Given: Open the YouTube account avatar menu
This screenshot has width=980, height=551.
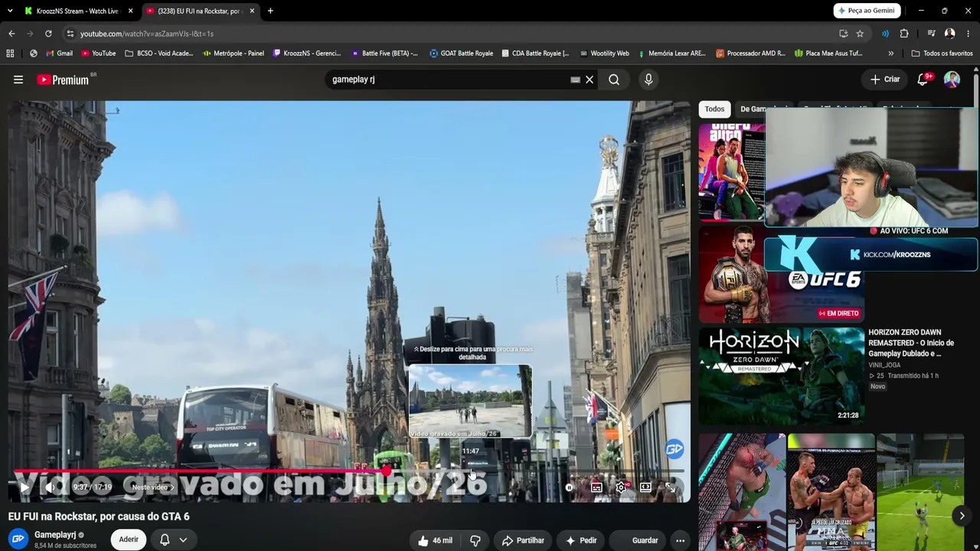Looking at the screenshot, I should [x=952, y=80].
